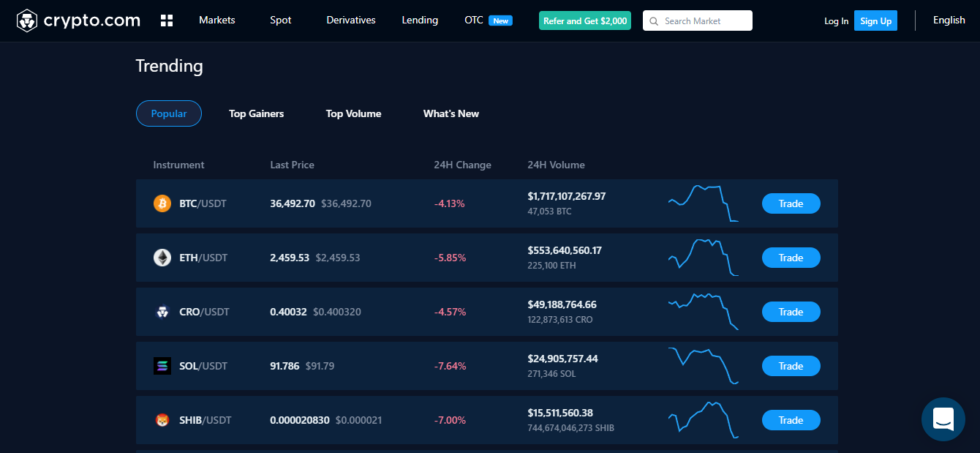Image resolution: width=980 pixels, height=453 pixels.
Task: Click the ETH/USDT instrument name
Action: 203,258
